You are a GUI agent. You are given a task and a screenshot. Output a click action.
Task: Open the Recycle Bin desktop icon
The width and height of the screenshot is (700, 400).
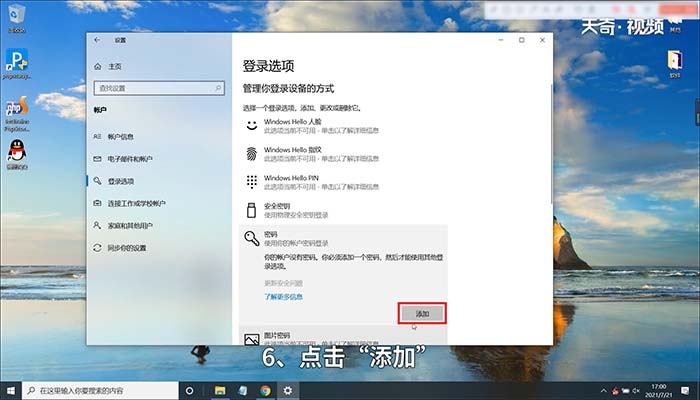click(x=17, y=18)
